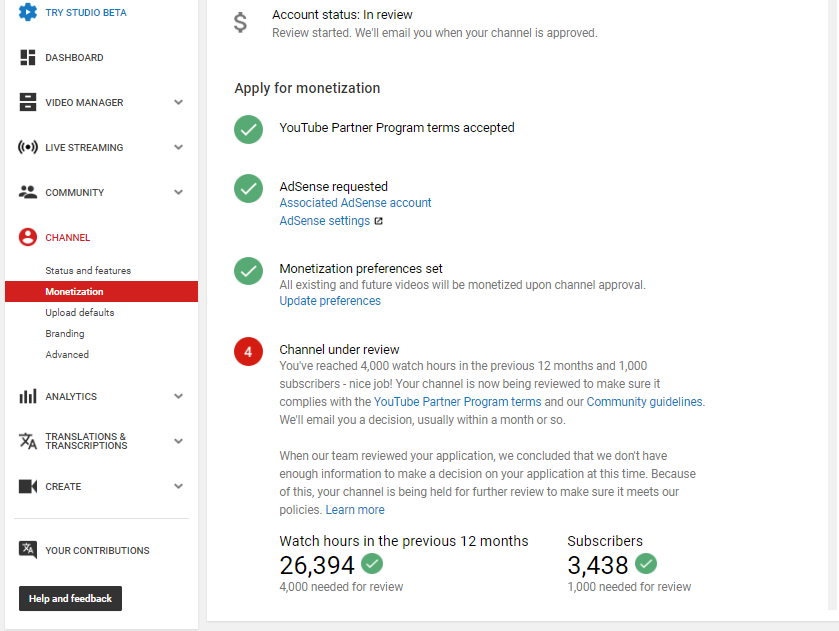
Task: Click the Update preferences link
Action: click(330, 301)
